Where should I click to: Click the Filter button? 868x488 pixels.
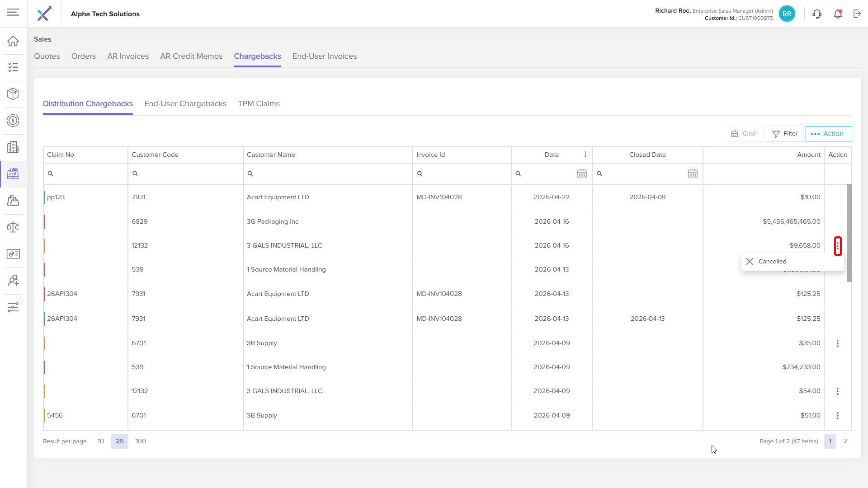click(784, 134)
